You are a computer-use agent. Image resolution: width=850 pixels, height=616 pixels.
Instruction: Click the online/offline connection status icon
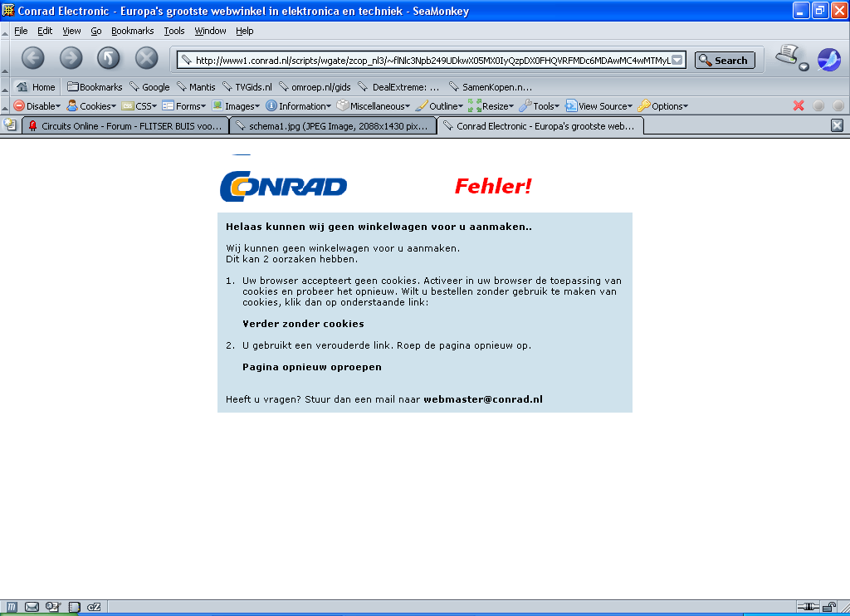click(x=808, y=607)
